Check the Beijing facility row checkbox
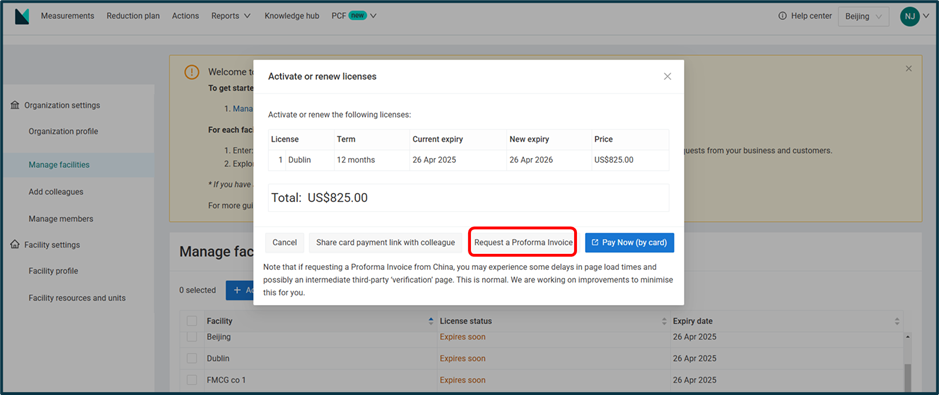The height and width of the screenshot is (395, 939). (x=192, y=338)
